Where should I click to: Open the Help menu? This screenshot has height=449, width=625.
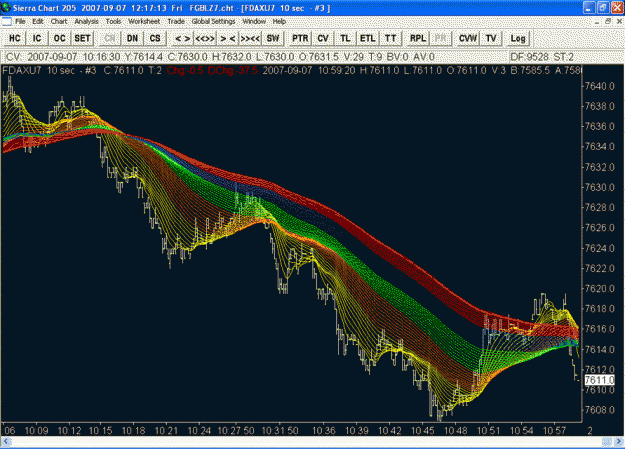coord(279,22)
